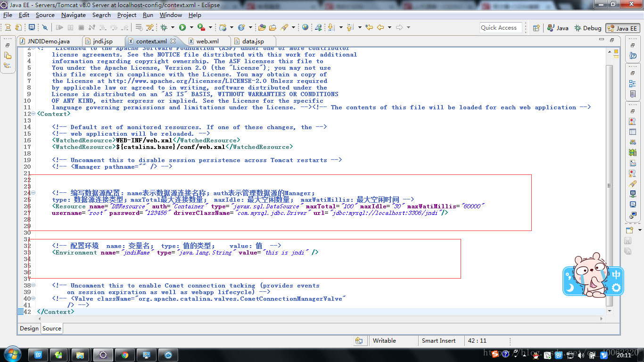Open the Data Source Explorer icon in right trim
The width and height of the screenshot is (644, 362).
tap(633, 153)
